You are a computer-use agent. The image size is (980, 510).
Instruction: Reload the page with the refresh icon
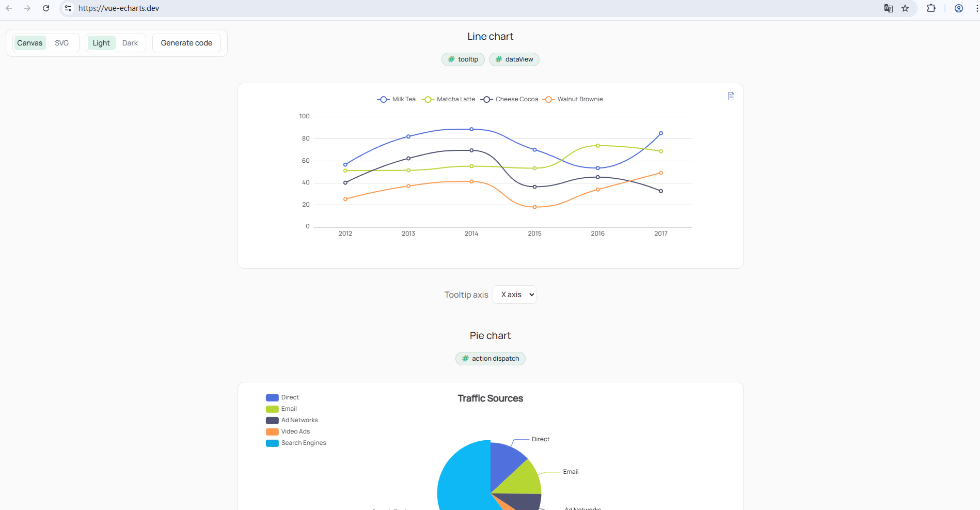coord(46,8)
